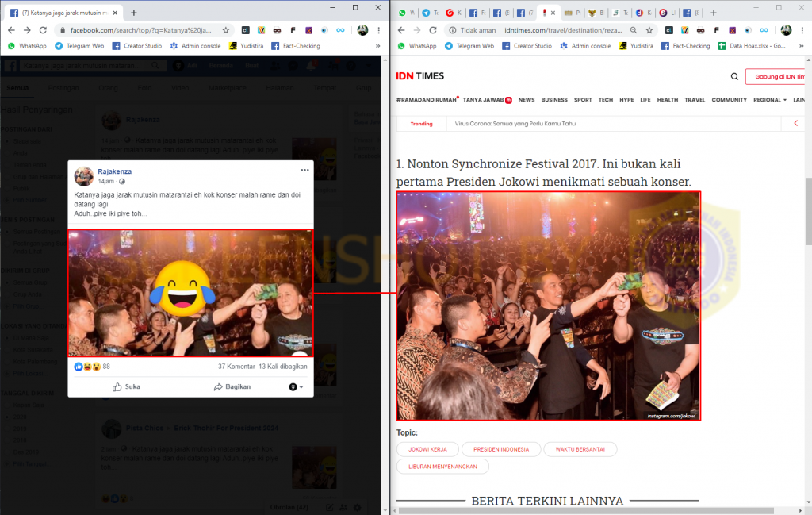Open the Rajakenza profile name link
The width and height of the screenshot is (812, 515).
click(x=115, y=171)
